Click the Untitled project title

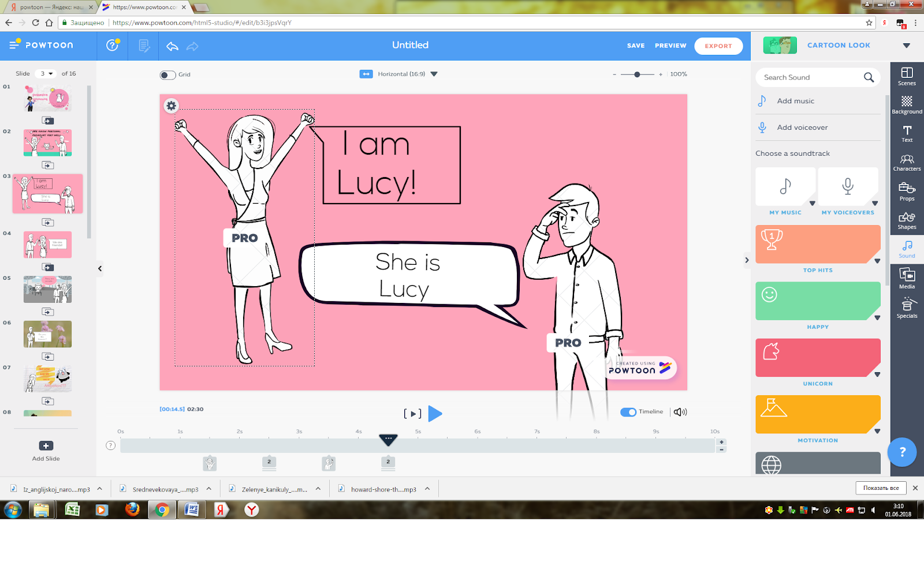410,45
